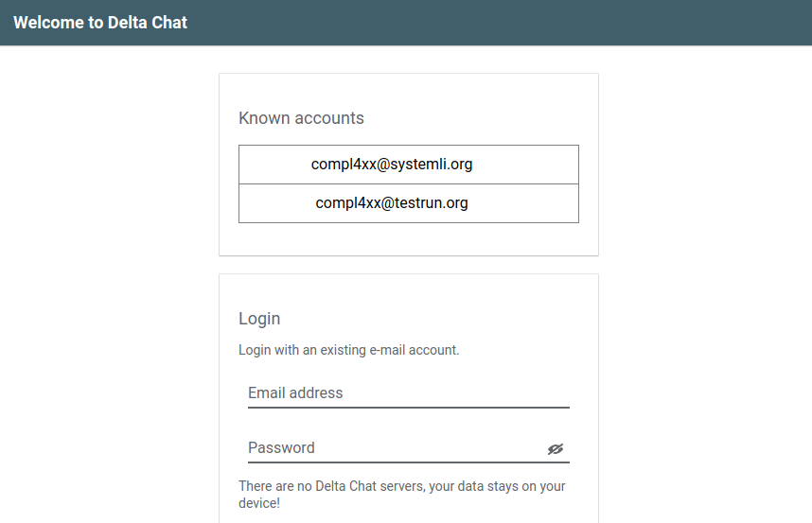The width and height of the screenshot is (812, 523).
Task: Select the compl4xx@testrun.org account
Action: (392, 203)
